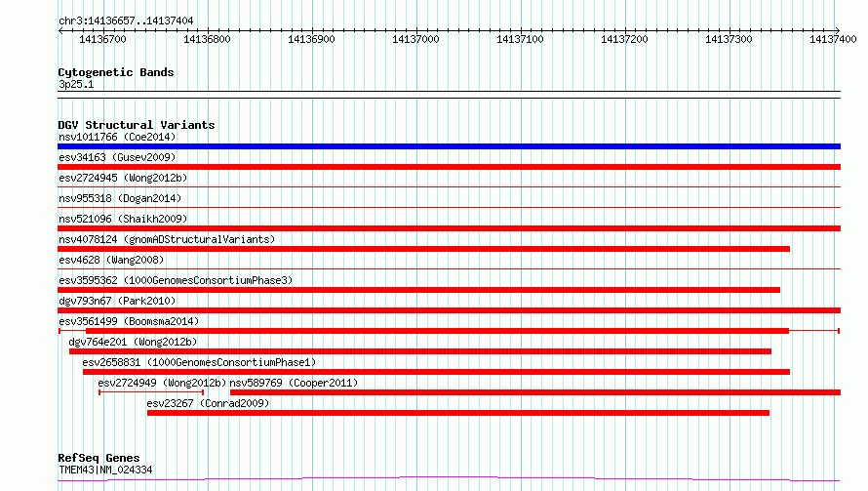Open nsv4078124 (gnomADStructuralVariants) label
This screenshot has width=868, height=491.
click(x=167, y=239)
